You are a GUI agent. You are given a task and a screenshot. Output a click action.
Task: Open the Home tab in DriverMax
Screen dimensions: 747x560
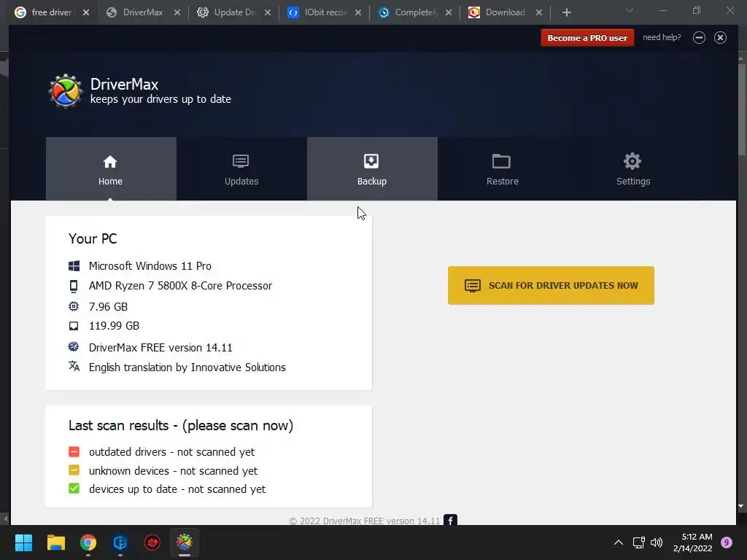(x=111, y=168)
